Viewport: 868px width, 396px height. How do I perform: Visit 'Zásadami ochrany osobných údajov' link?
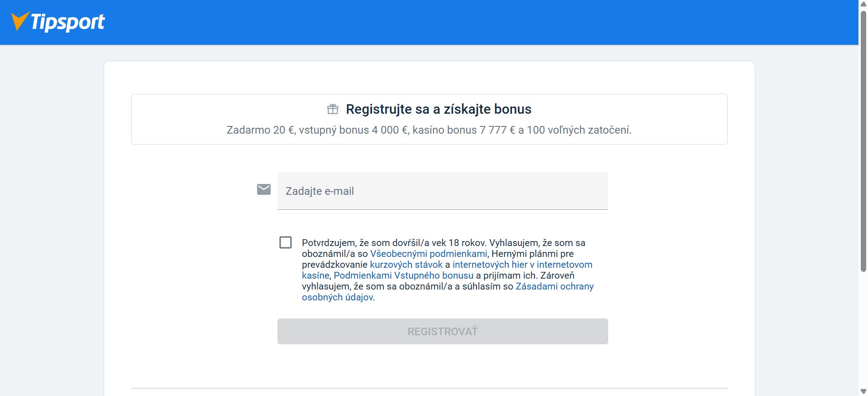tap(554, 286)
